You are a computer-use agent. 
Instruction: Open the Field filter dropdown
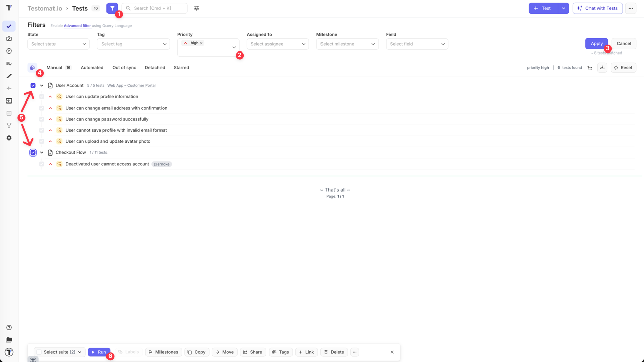417,44
